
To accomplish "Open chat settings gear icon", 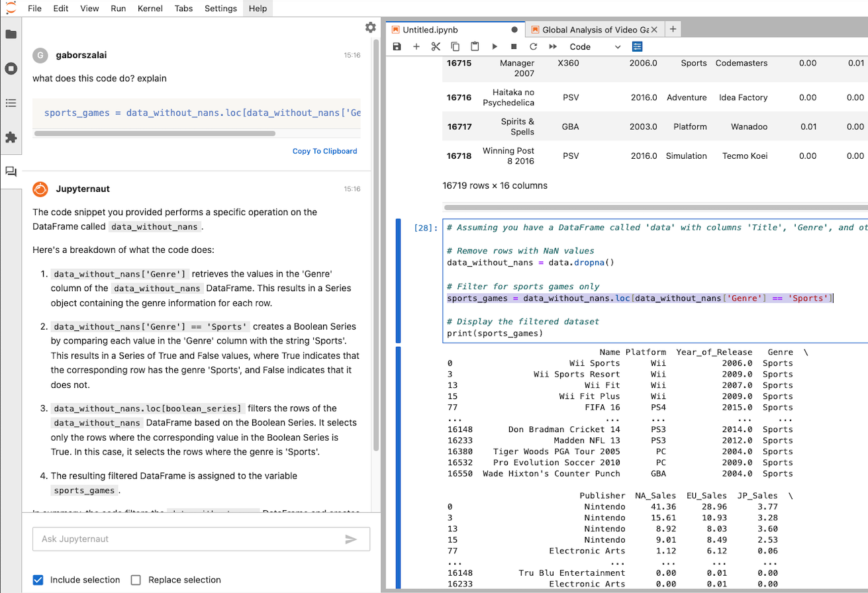I will click(370, 27).
